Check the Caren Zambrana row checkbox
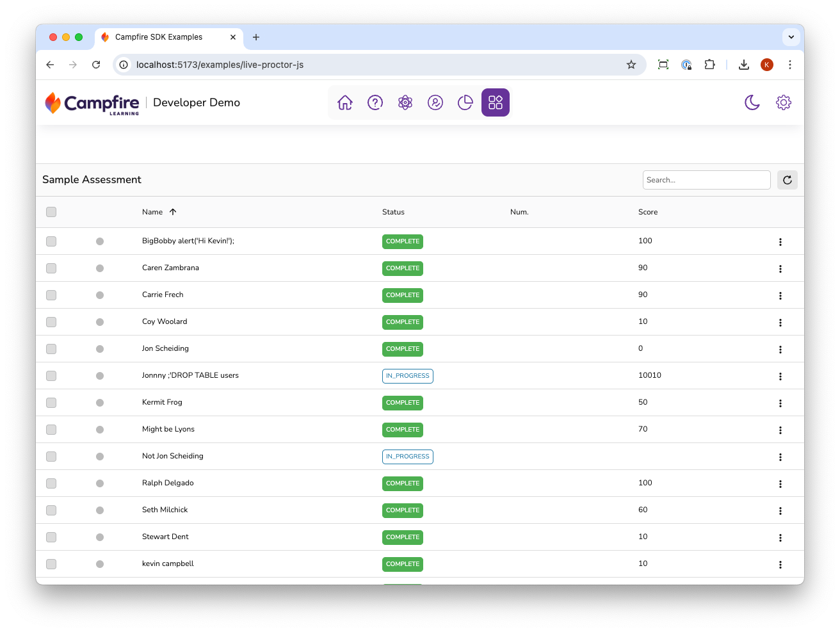The height and width of the screenshot is (632, 840). pos(51,268)
